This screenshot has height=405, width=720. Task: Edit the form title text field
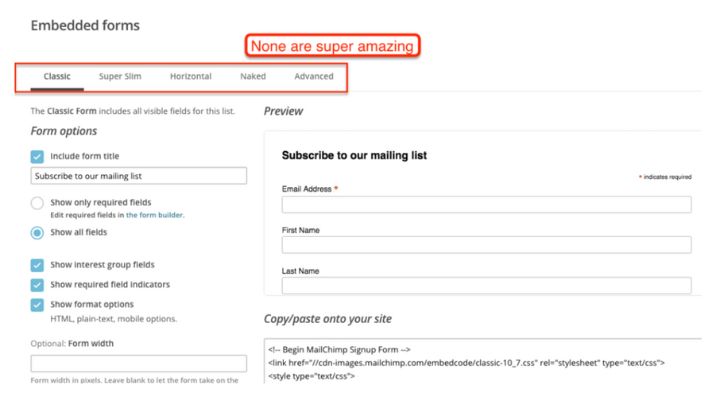coord(139,176)
